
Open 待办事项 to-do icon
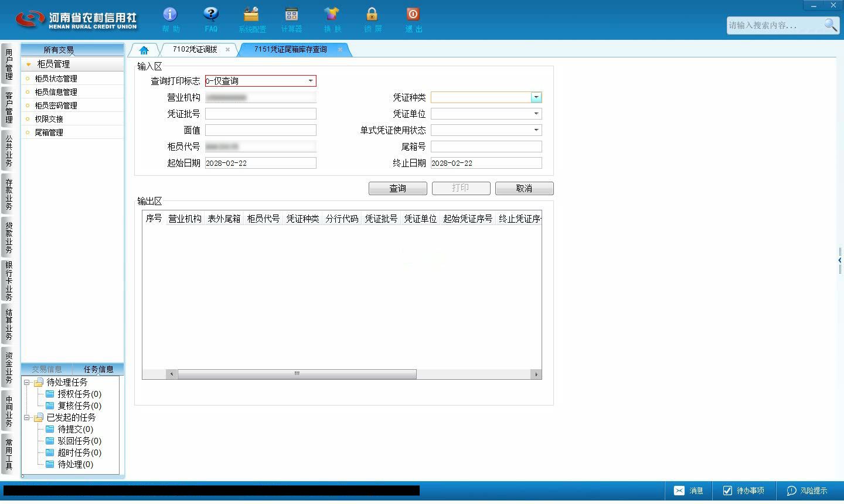point(728,491)
